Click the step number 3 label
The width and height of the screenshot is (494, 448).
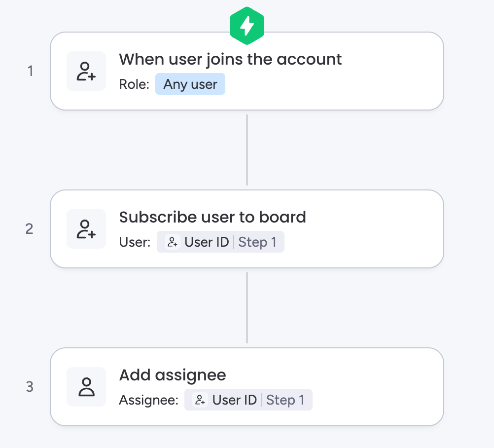30,387
